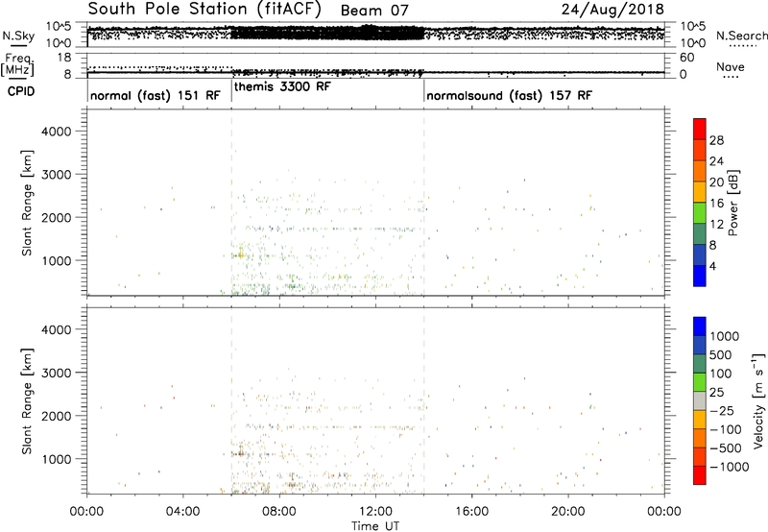Click the '3000' tick of the velocity panel
This screenshot has width=768, height=532.
coord(57,373)
